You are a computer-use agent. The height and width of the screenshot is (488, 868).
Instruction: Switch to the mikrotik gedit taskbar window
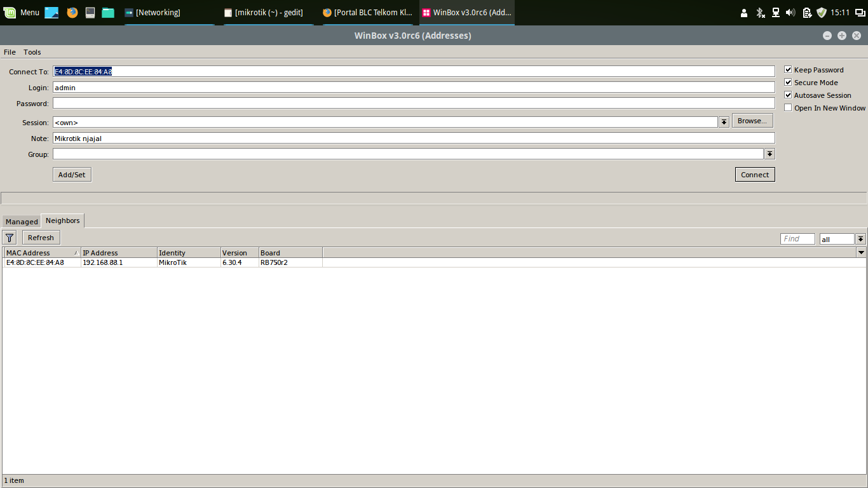(268, 12)
